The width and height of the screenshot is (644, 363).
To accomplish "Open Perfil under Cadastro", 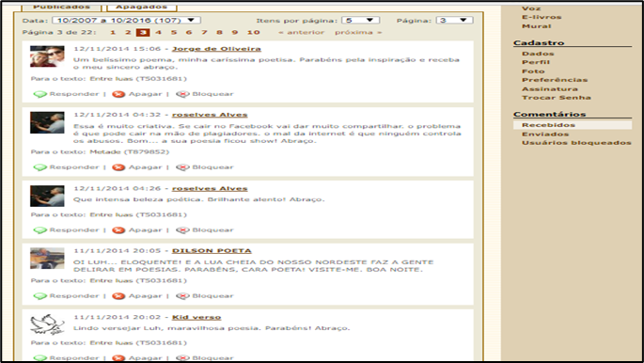I will (536, 62).
